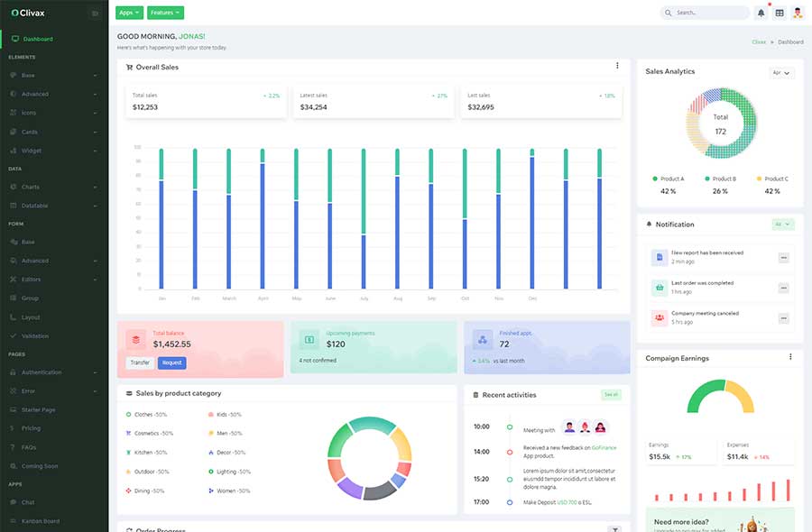812x532 pixels.
Task: Collapse sidebar using hamburger icon
Action: click(x=96, y=14)
